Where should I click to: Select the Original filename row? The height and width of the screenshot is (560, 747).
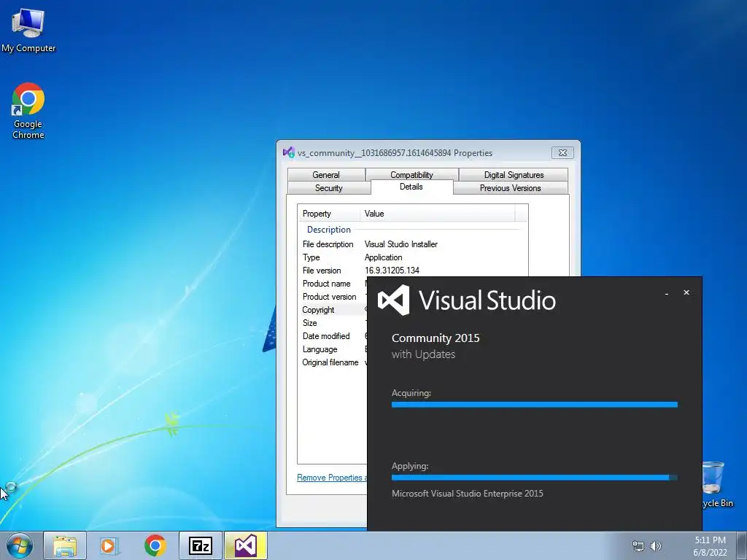point(333,362)
